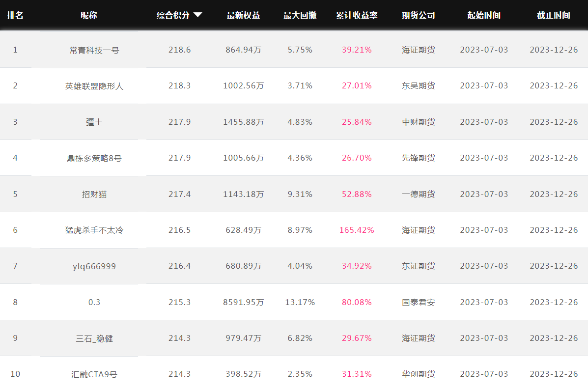Viewport: 588px width, 391px height.
Task: Select nickname 招财猫
Action: 94,194
